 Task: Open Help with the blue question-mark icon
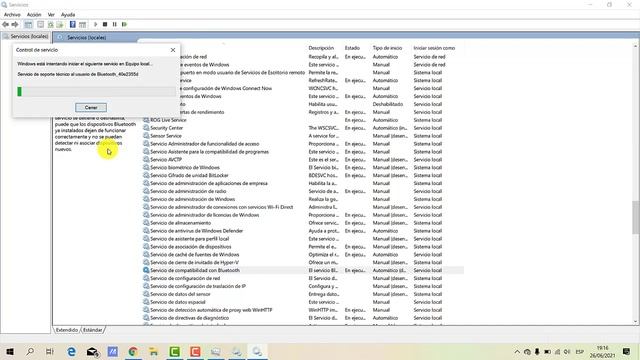[73, 24]
